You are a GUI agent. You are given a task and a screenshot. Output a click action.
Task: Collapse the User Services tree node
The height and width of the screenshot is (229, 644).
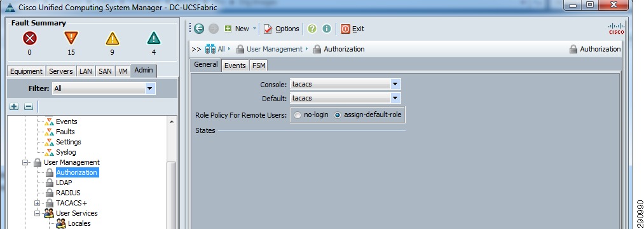[37, 213]
